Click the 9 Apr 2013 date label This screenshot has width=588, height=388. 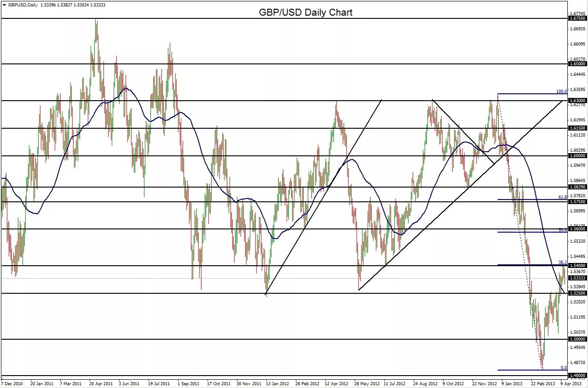pyautogui.click(x=571, y=383)
